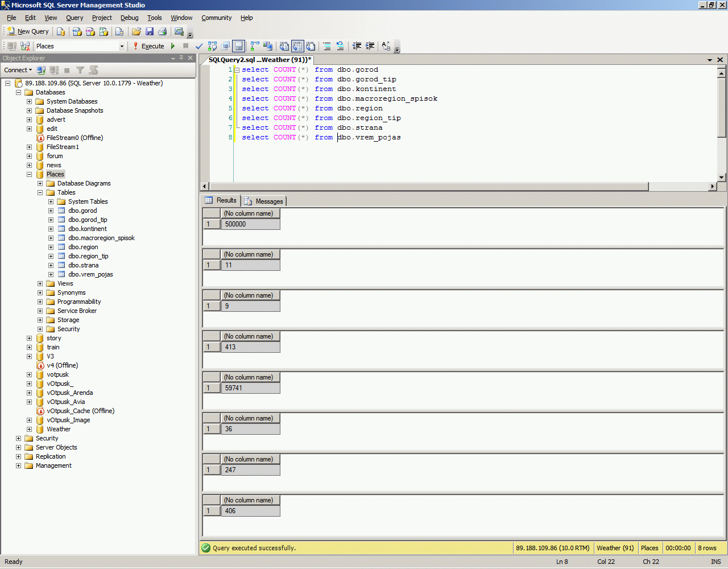Switch output to Results to File
Viewport: 728px width, 569px height.
click(311, 46)
